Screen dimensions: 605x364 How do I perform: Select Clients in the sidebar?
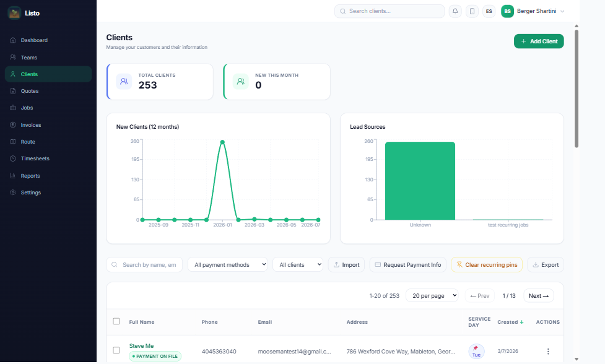coord(48,74)
